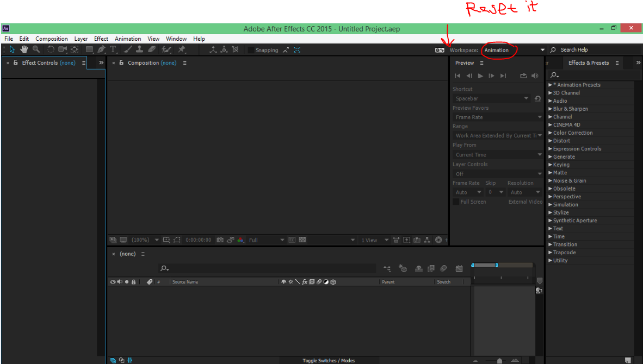Select the Clone Stamp tool
Viewport: 643px width, 364px height.
(139, 49)
